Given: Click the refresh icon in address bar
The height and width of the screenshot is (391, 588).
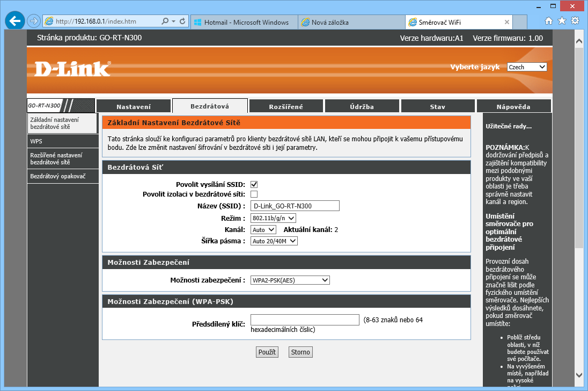Looking at the screenshot, I should [182, 21].
